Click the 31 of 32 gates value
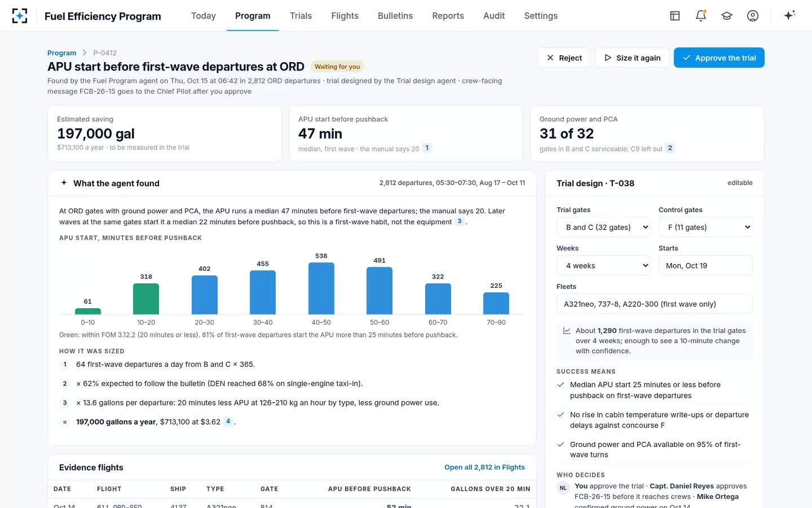This screenshot has width=812, height=508. point(567,134)
